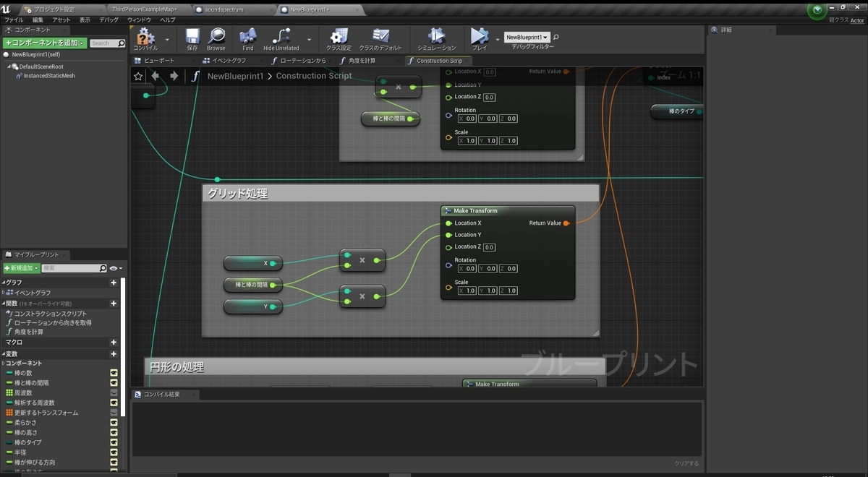This screenshot has height=477, width=868.
Task: Open the アセット menu
Action: click(x=61, y=20)
